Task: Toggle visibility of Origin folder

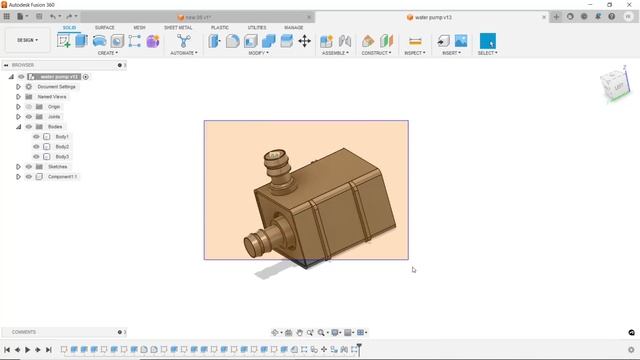Action: pos(29,107)
